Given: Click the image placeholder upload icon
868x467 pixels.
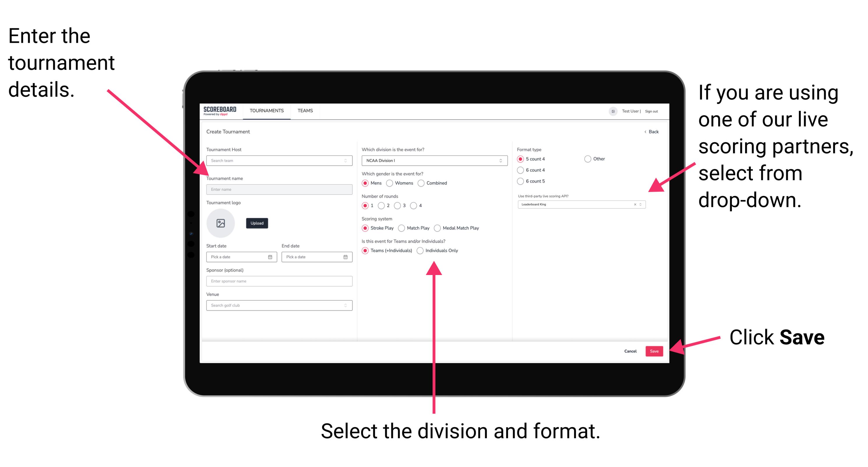Looking at the screenshot, I should pyautogui.click(x=220, y=223).
